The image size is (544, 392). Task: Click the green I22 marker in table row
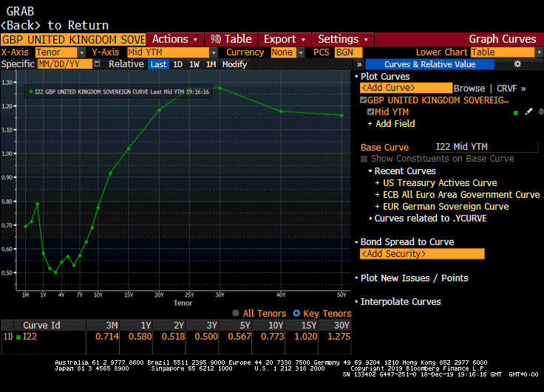(18, 337)
